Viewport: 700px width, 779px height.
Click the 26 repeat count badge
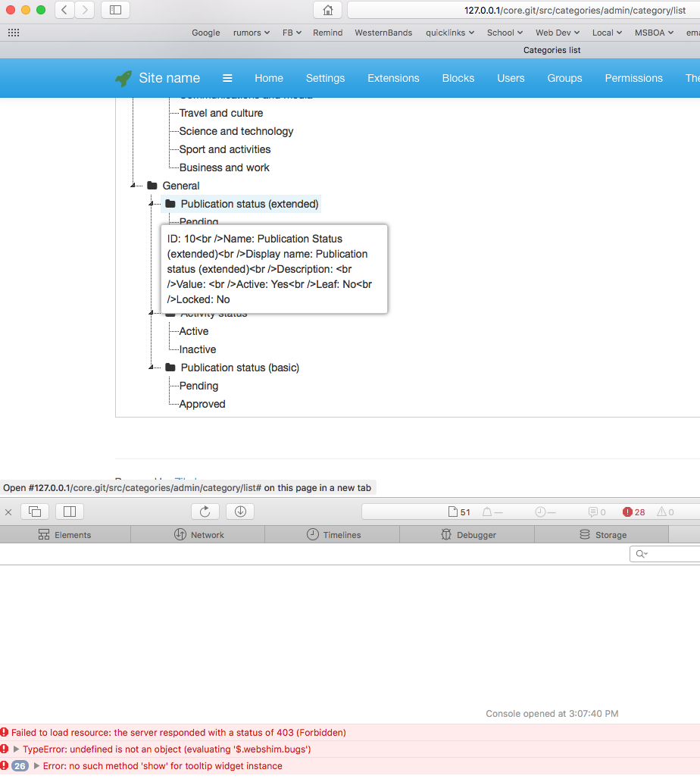coord(20,765)
